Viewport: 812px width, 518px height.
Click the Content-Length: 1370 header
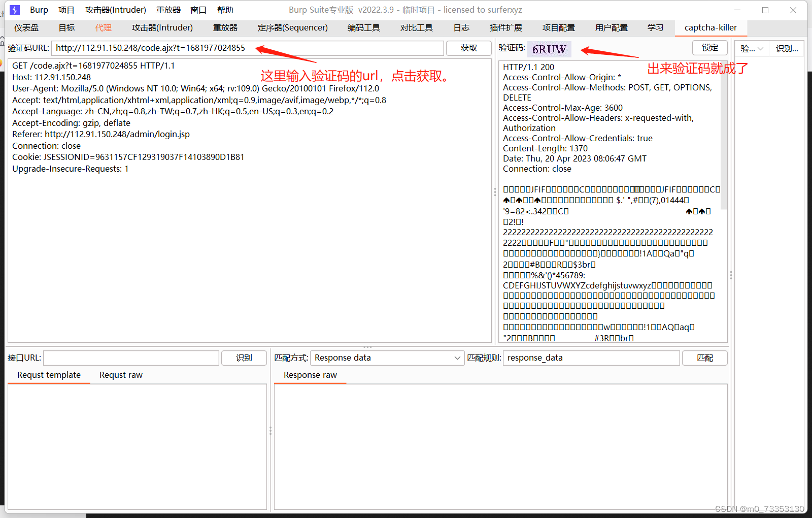(545, 148)
